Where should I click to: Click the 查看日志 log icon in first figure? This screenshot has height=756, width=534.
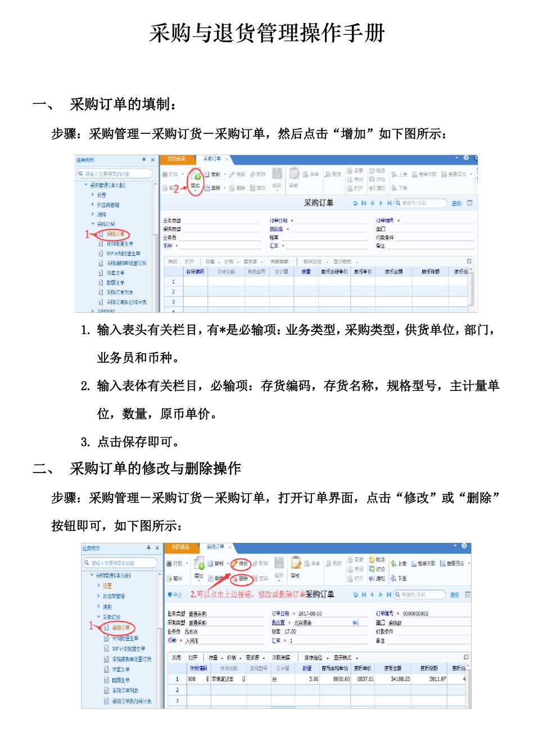coord(444,174)
